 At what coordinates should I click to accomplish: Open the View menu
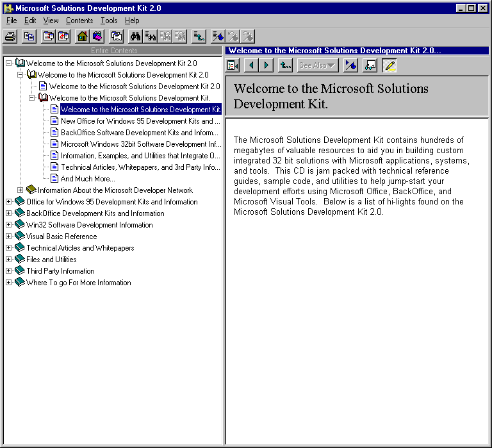(x=51, y=21)
